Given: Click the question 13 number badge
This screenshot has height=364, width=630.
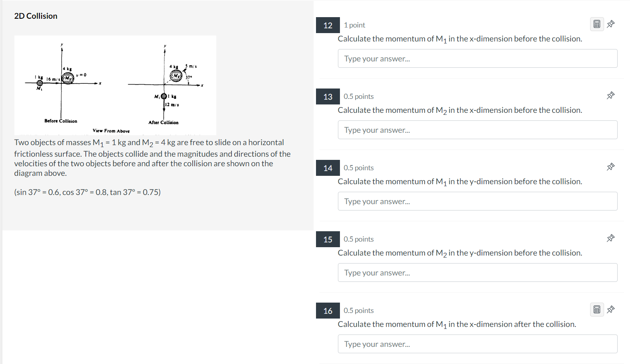Looking at the screenshot, I should coord(328,96).
